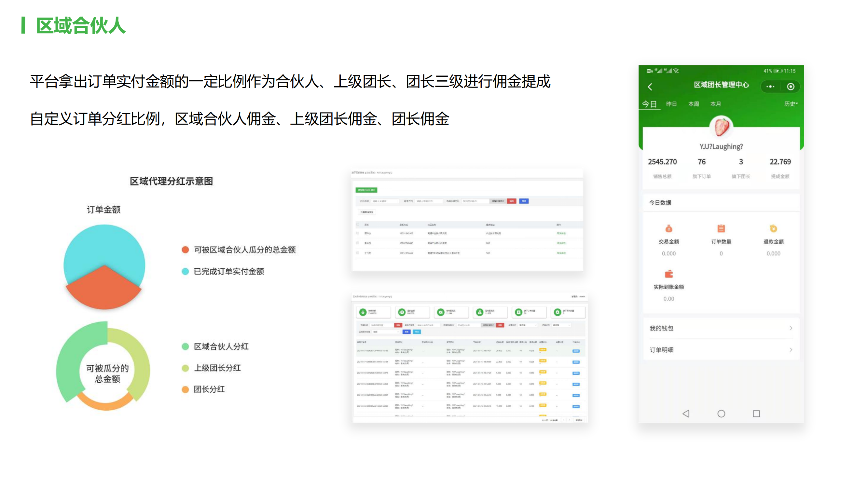This screenshot has width=868, height=488.
Task: Click the blue order status badge for order 56135
Action: (576, 351)
